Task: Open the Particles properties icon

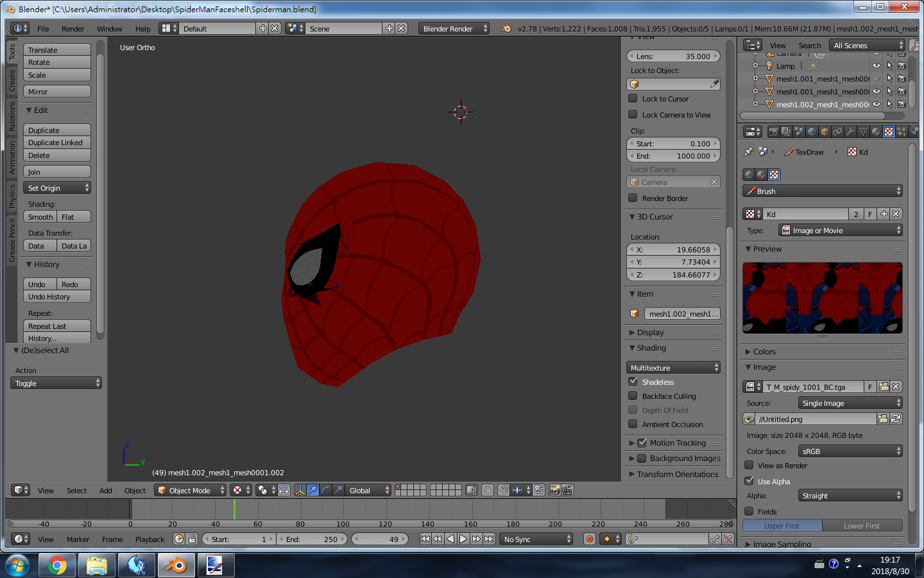Action: tap(902, 132)
